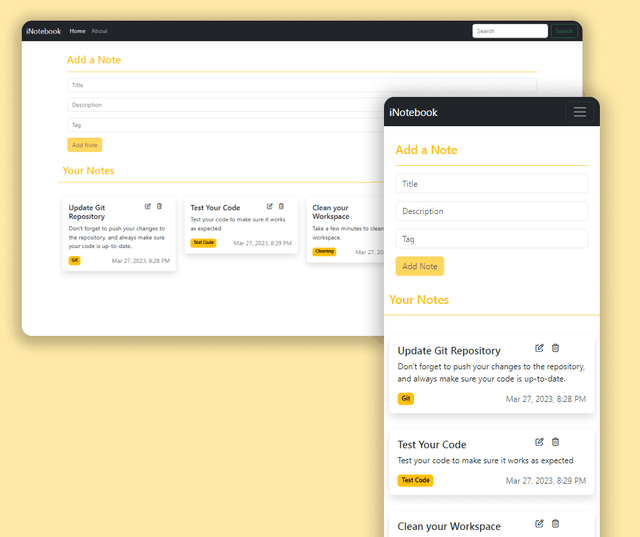640x537 pixels.
Task: Click the green Search button in desktop navbar
Action: (x=564, y=31)
